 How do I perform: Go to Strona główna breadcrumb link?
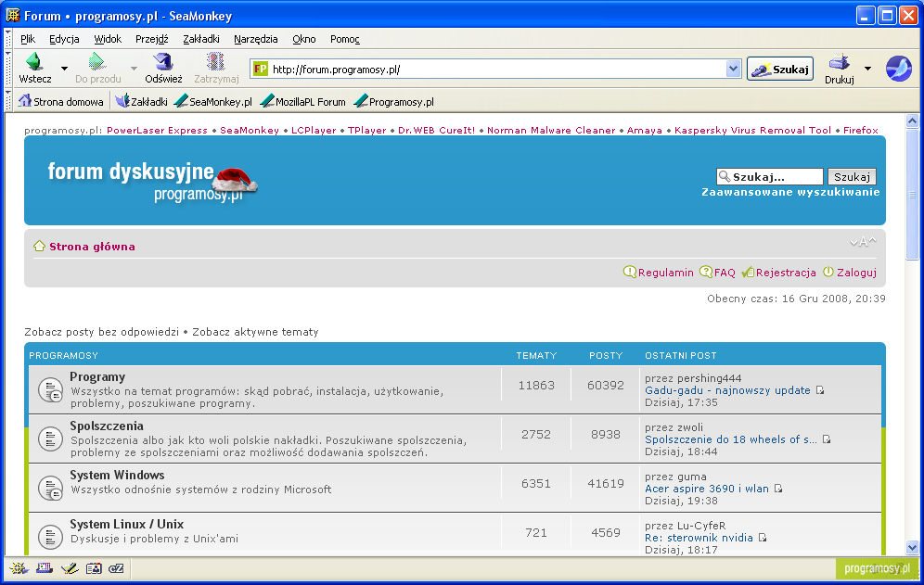92,247
